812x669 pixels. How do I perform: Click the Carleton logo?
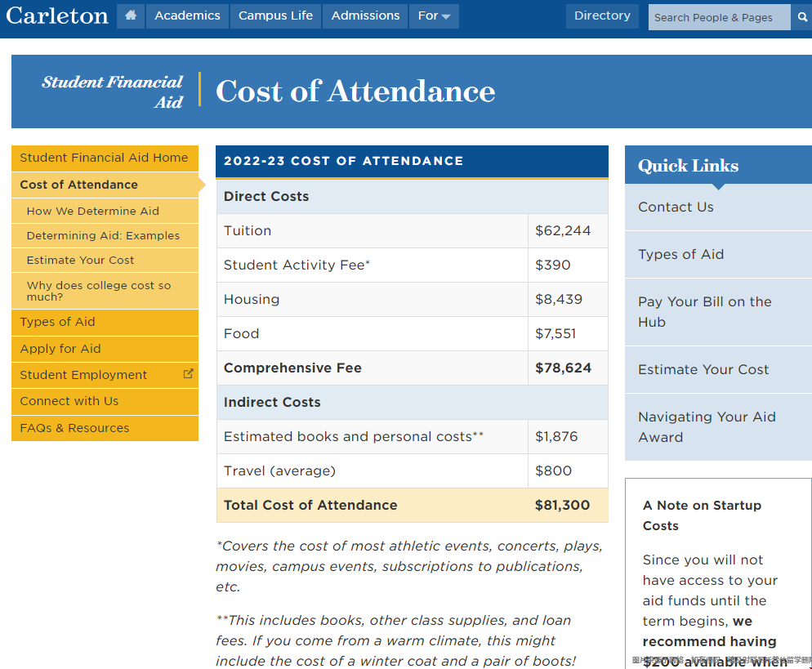(x=57, y=16)
